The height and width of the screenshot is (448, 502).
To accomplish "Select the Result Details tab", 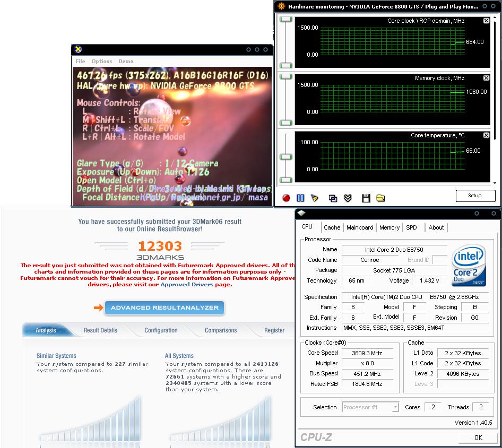I will click(x=100, y=330).
